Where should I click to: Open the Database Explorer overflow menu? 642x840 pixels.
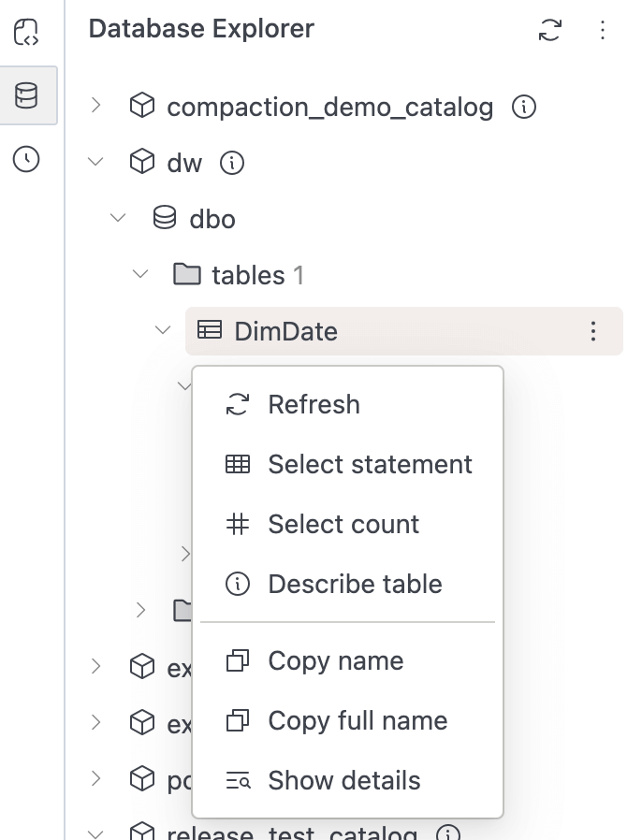coord(603,30)
